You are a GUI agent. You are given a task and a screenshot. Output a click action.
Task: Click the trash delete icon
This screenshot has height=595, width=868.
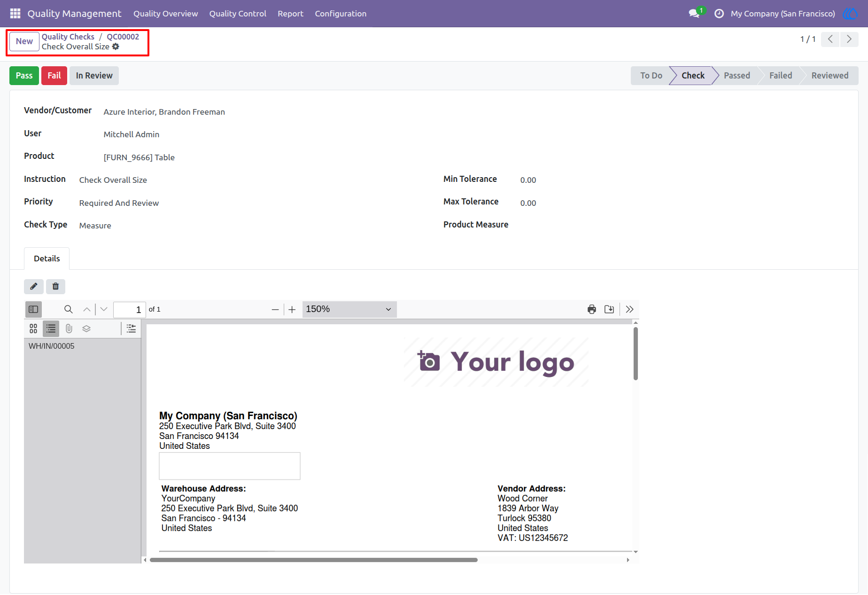55,286
